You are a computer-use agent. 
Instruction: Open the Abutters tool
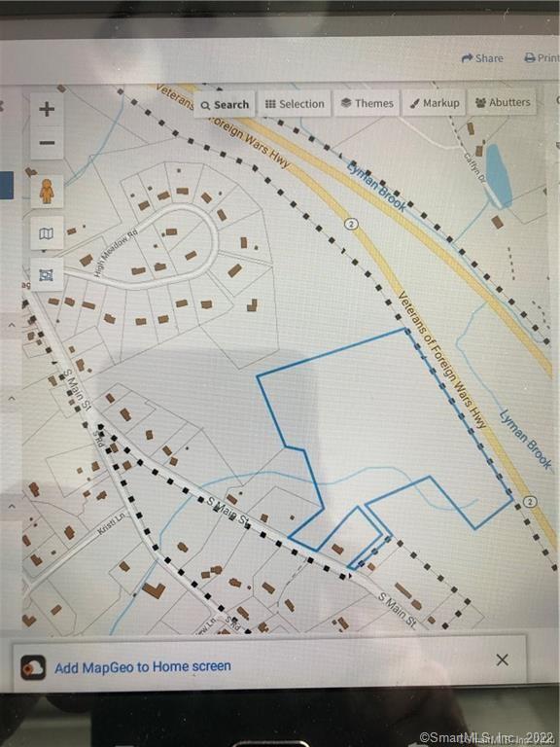503,102
